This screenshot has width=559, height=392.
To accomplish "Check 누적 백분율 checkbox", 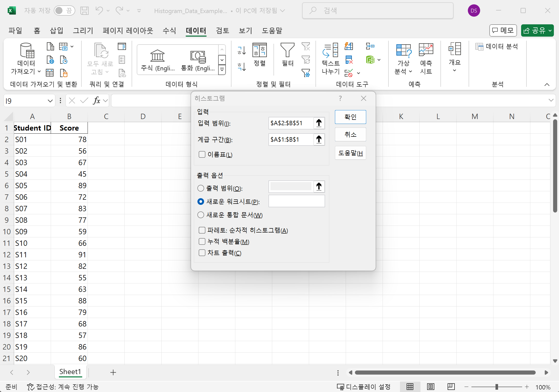I will [202, 241].
